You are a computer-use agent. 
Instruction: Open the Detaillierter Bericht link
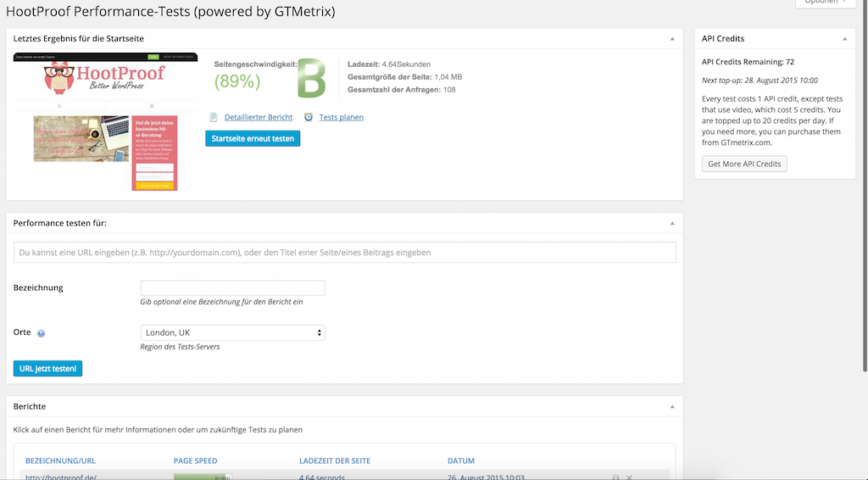[x=259, y=117]
